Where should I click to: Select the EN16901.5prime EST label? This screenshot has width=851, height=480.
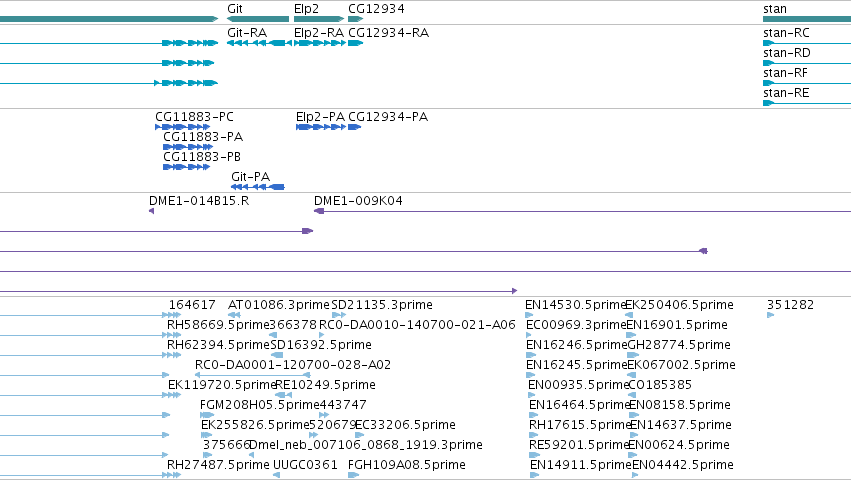(x=677, y=325)
